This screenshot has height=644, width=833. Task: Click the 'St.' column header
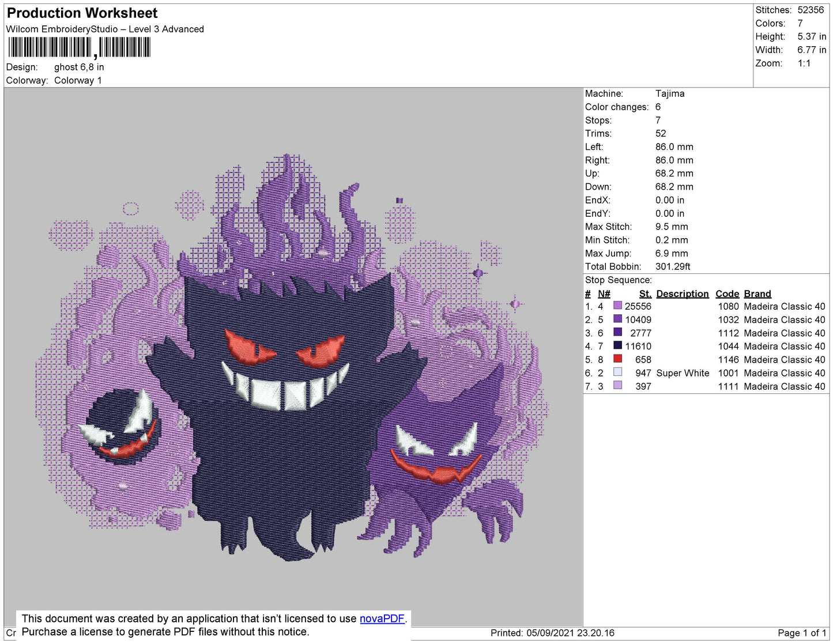[x=645, y=293]
